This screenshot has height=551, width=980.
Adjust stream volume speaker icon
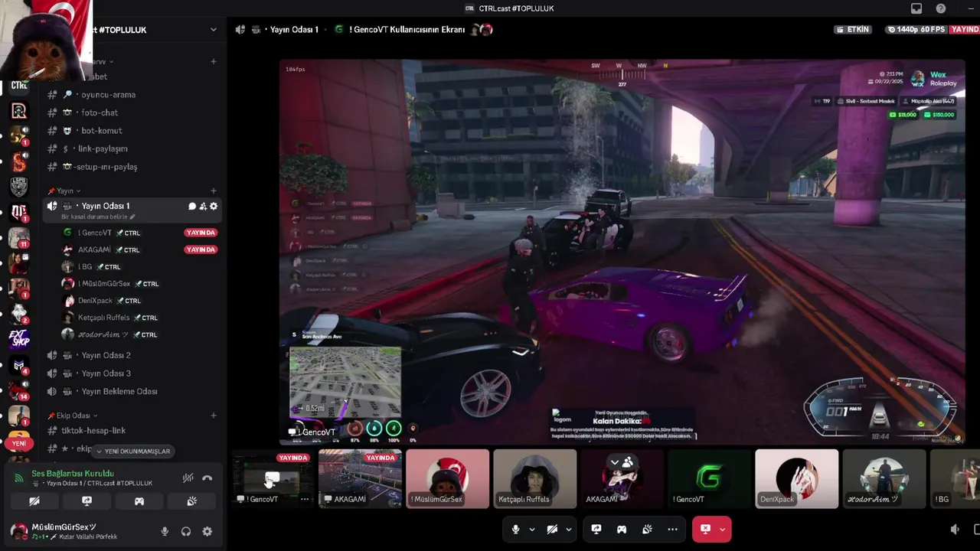point(955,530)
